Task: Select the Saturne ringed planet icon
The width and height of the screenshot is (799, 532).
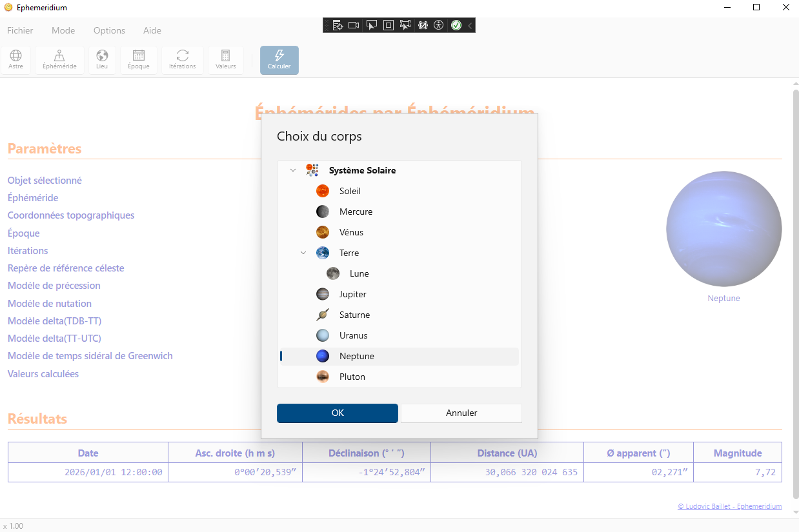Action: 323,315
